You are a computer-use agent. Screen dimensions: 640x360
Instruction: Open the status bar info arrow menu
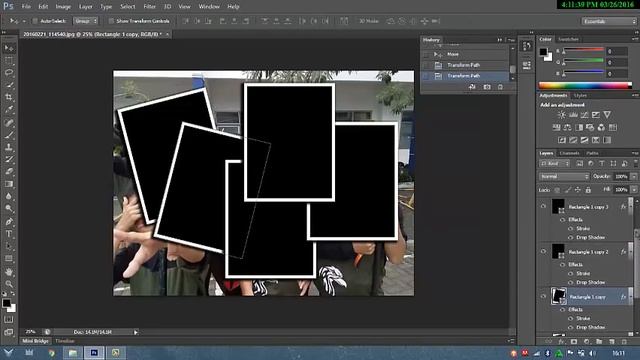click(x=136, y=332)
